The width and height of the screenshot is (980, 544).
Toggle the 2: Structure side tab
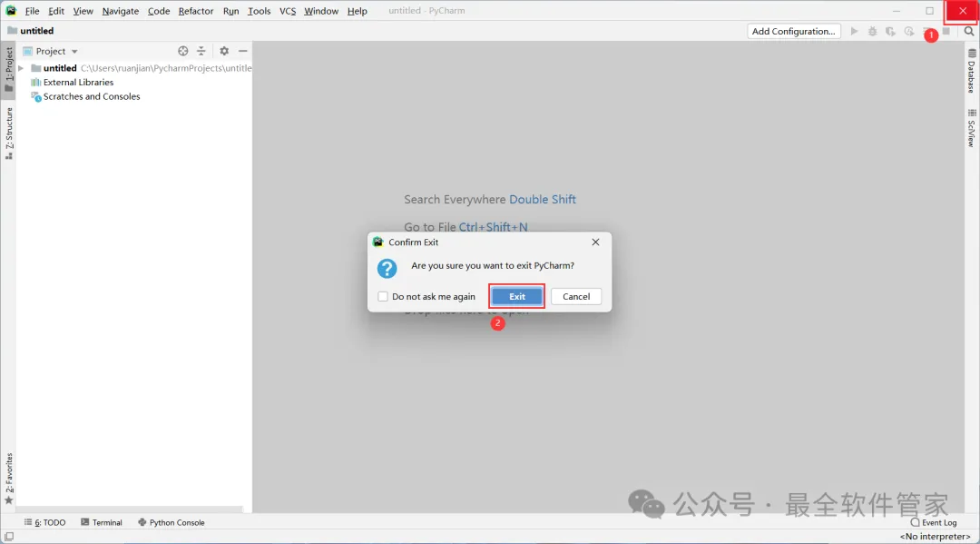[x=9, y=134]
